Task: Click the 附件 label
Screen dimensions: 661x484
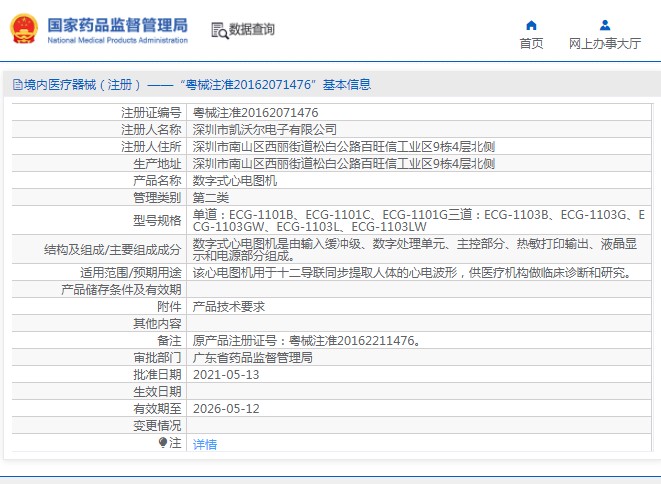Action: tap(169, 307)
